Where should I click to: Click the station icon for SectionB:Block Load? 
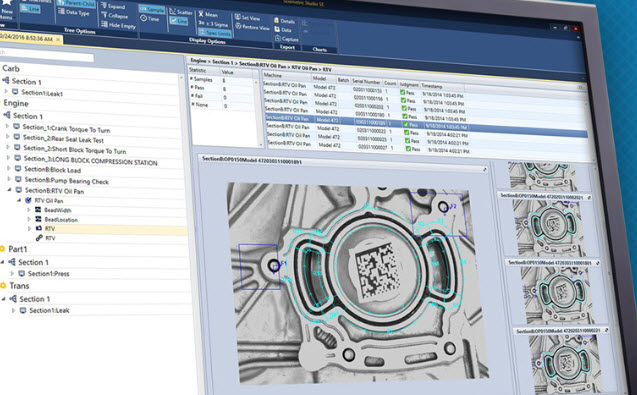click(x=18, y=168)
